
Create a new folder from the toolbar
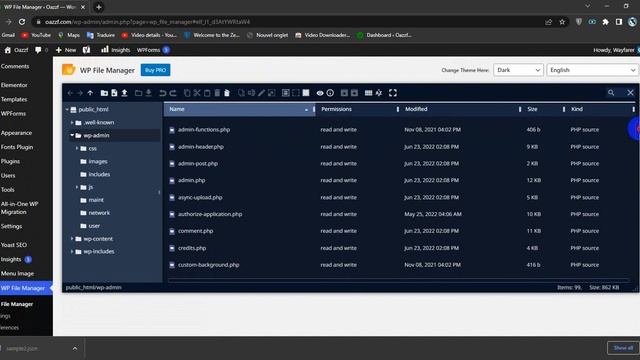[104, 93]
